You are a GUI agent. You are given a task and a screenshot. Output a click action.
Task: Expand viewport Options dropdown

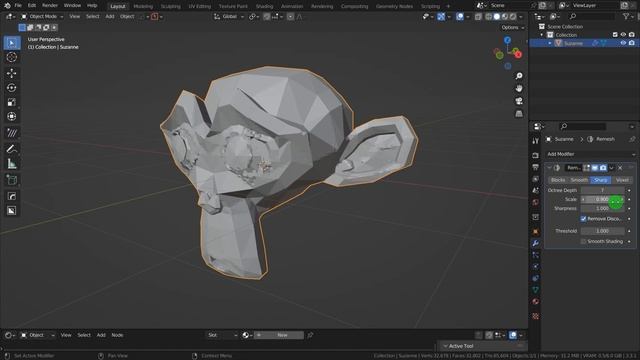[x=513, y=27]
